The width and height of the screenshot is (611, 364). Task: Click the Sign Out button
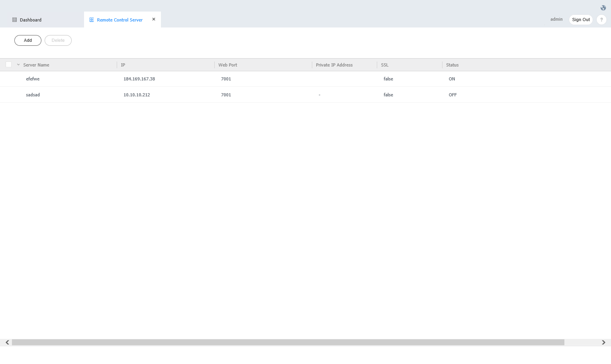581,20
